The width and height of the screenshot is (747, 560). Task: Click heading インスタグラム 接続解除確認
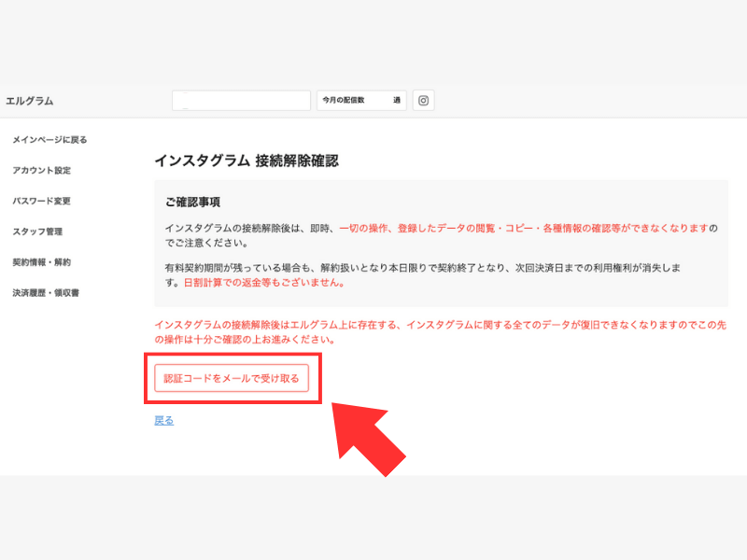(x=247, y=161)
